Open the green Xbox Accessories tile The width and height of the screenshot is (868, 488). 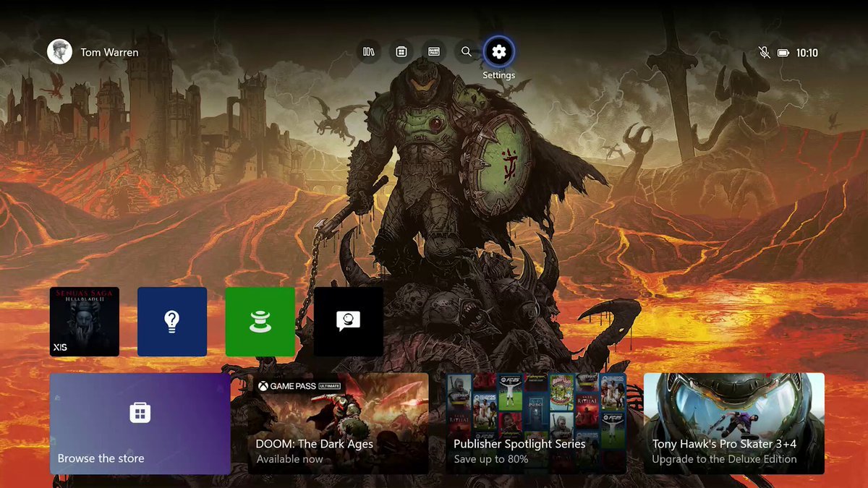[x=260, y=322]
